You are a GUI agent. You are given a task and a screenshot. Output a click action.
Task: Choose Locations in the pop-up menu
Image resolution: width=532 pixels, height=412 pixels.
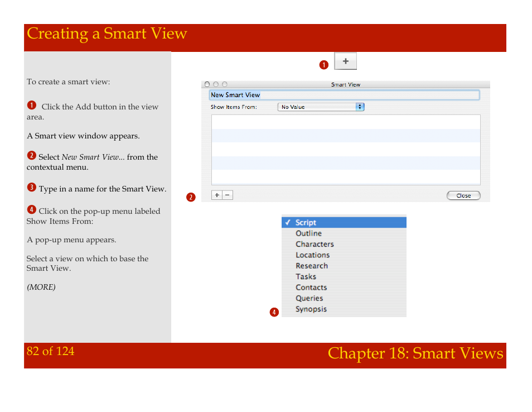point(344,255)
